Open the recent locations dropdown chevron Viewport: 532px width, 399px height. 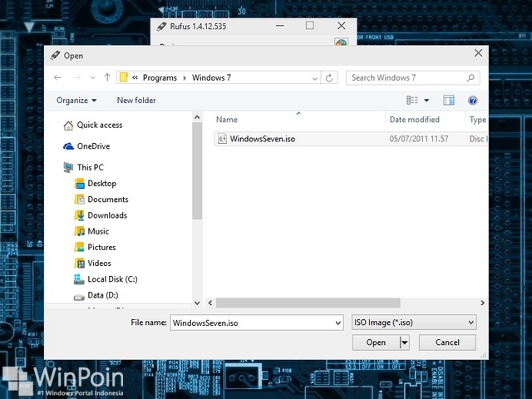(x=92, y=78)
